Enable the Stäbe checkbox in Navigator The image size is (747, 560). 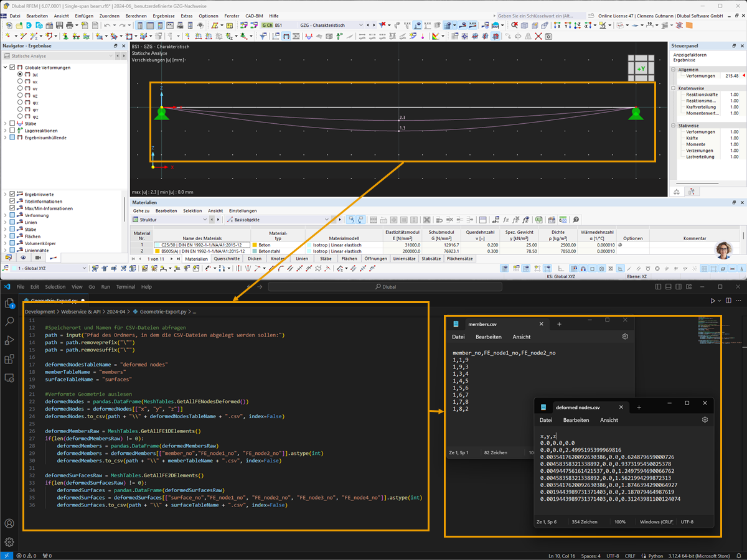click(12, 124)
